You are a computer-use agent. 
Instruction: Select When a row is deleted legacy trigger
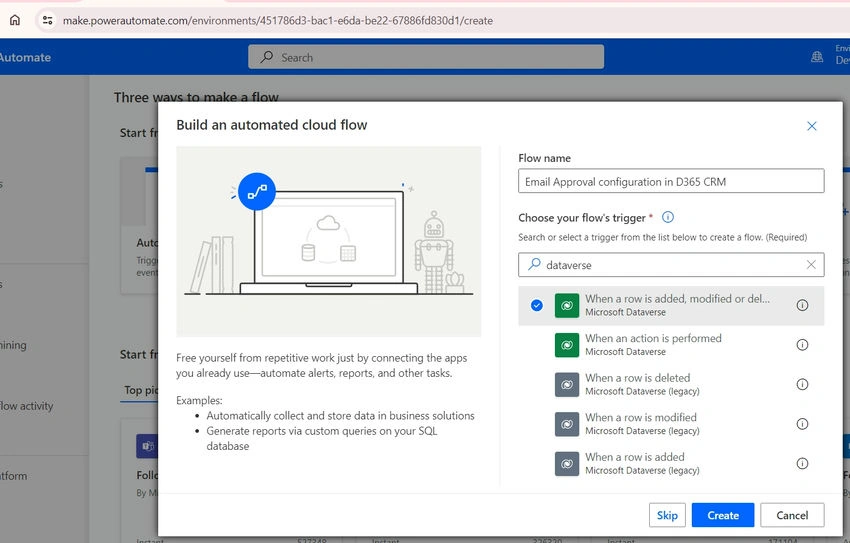(x=671, y=384)
